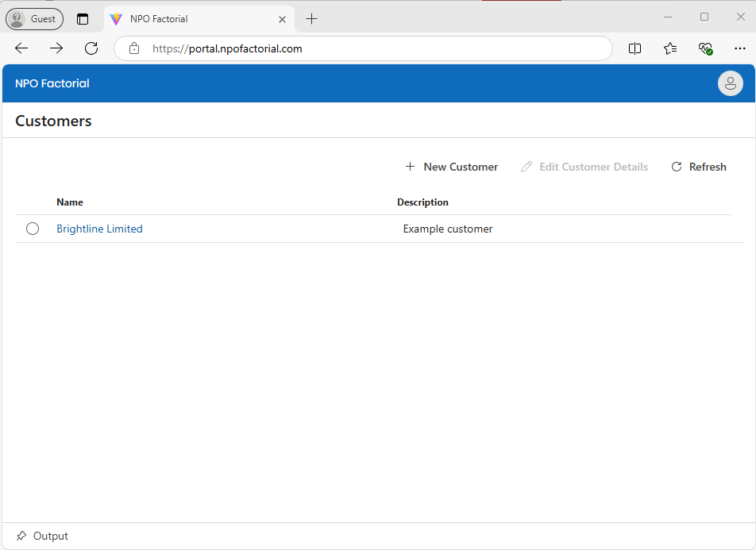Open the browser settings ellipsis menu

coord(740,48)
